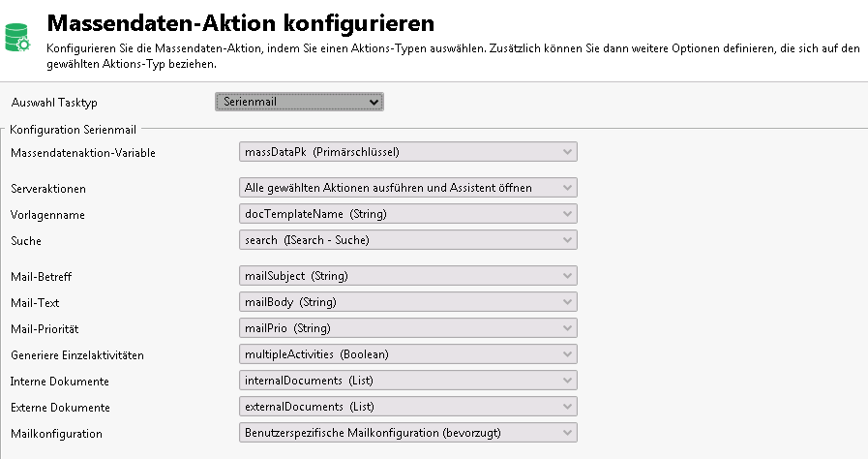Expand the internalDocuments (List) dropdown
The height and width of the screenshot is (459, 868).
[407, 381]
